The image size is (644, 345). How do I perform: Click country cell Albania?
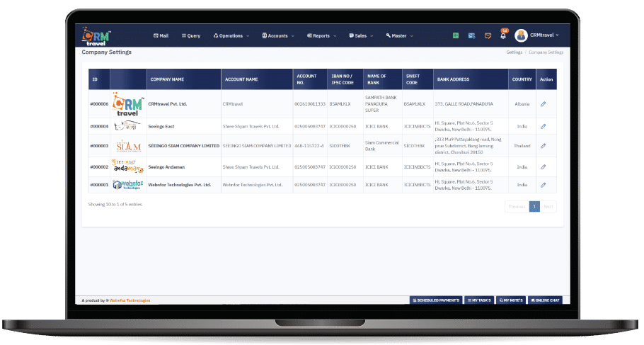522,104
